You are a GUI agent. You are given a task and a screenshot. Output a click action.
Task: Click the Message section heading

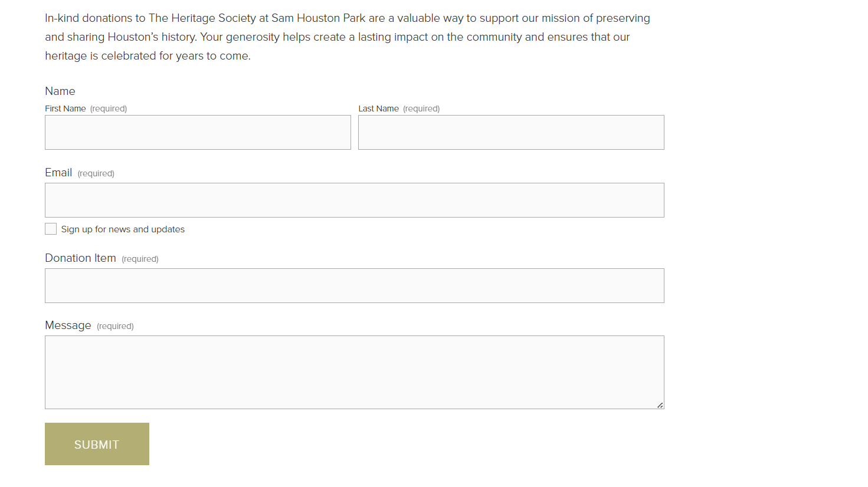(68, 325)
